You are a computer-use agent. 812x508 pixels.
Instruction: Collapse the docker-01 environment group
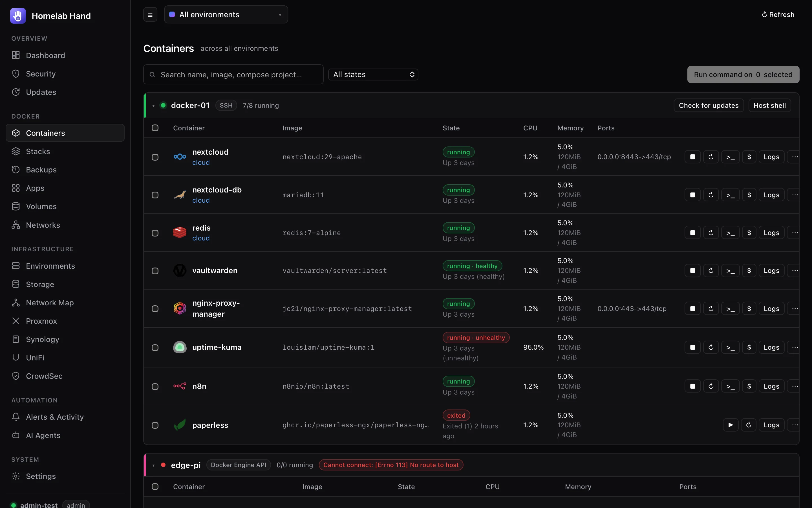pos(153,106)
